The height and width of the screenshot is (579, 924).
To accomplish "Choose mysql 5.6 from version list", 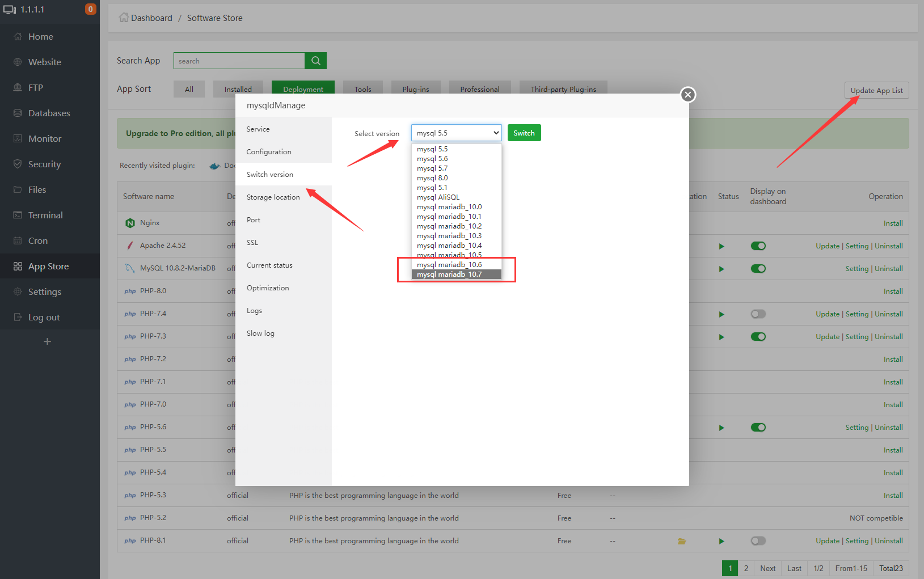I will pyautogui.click(x=457, y=159).
